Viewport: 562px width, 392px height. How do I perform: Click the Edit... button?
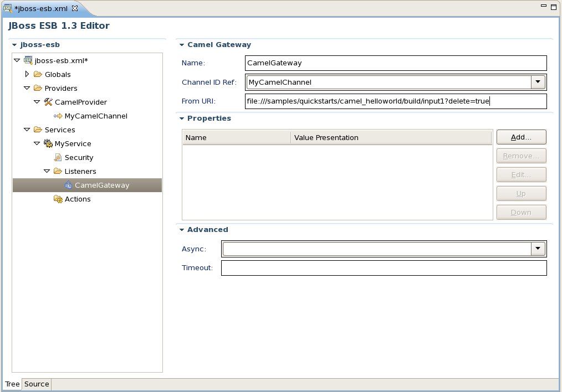521,175
